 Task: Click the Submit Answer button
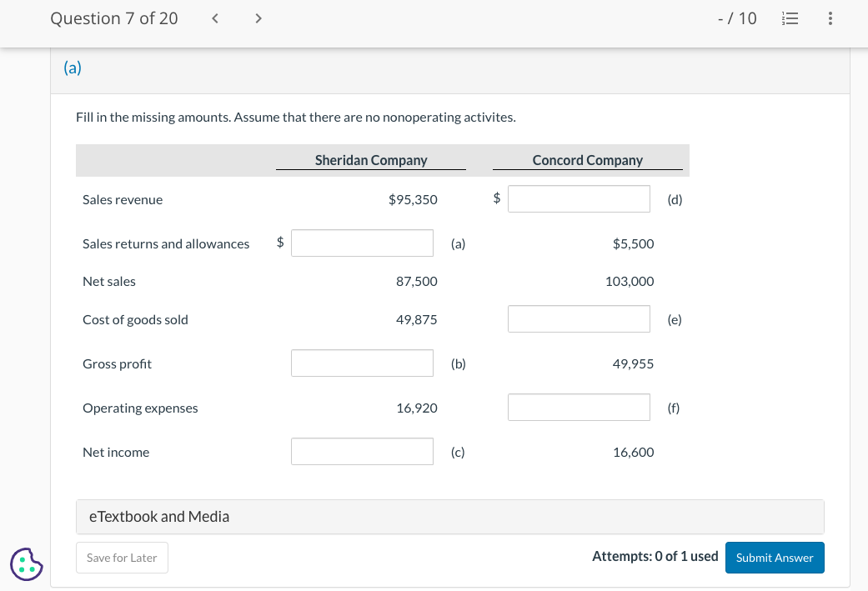coord(775,557)
